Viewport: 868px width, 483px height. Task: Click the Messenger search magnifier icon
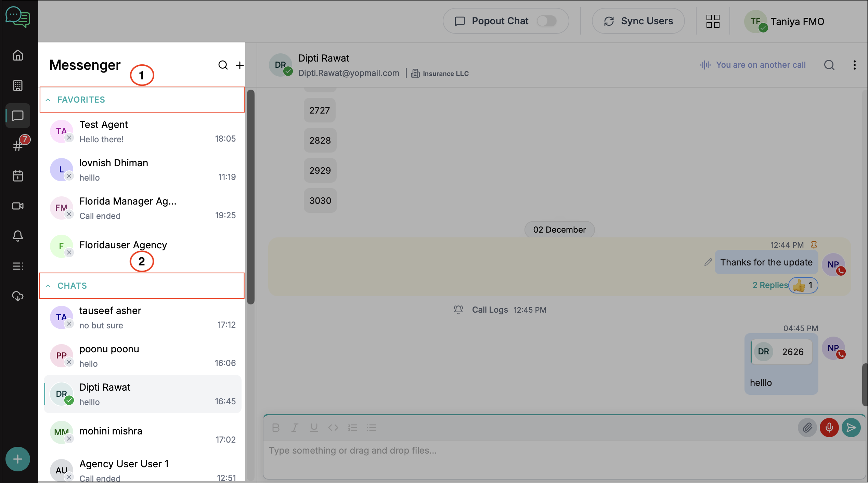tap(223, 65)
